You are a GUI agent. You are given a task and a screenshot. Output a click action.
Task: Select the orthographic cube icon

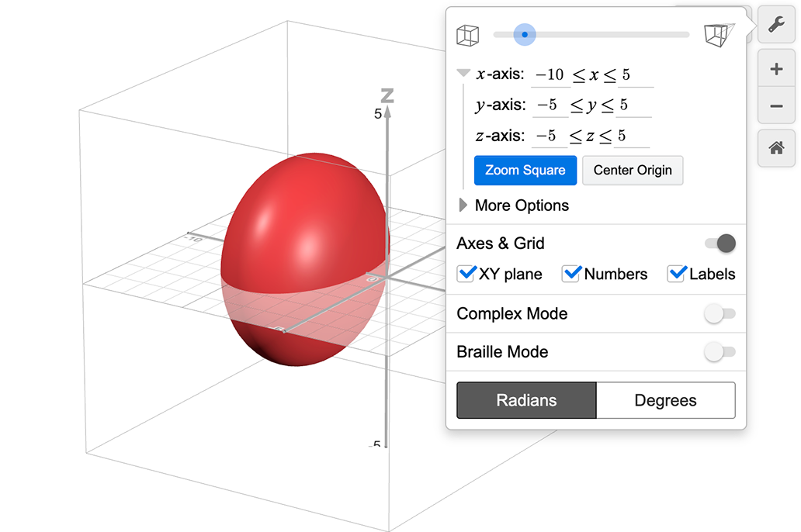tap(467, 35)
